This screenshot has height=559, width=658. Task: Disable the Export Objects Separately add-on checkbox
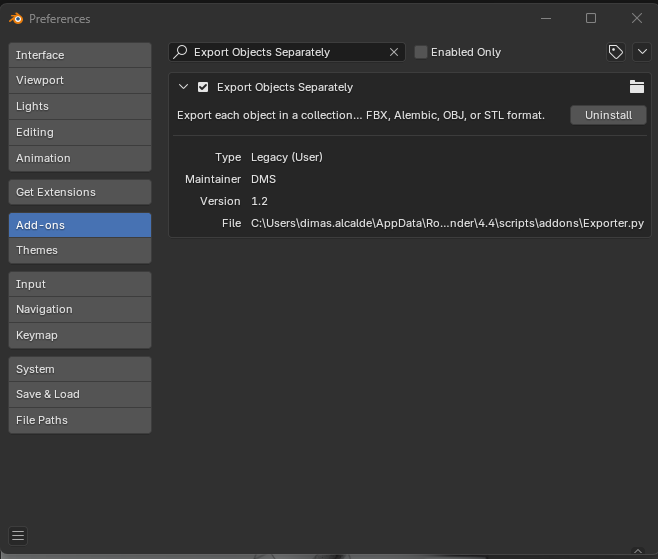[203, 87]
